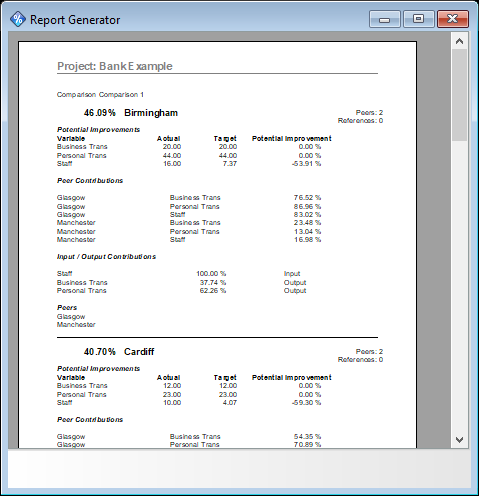479x496 pixels.
Task: Click the 54.35 % Glasgow contribution
Action: coord(307,437)
